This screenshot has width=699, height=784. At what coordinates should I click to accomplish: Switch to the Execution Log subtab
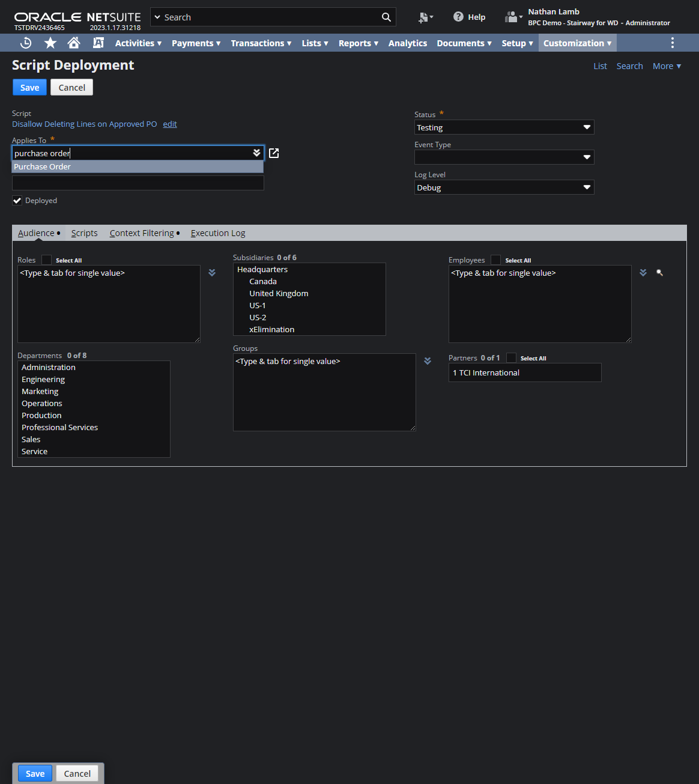(x=218, y=233)
